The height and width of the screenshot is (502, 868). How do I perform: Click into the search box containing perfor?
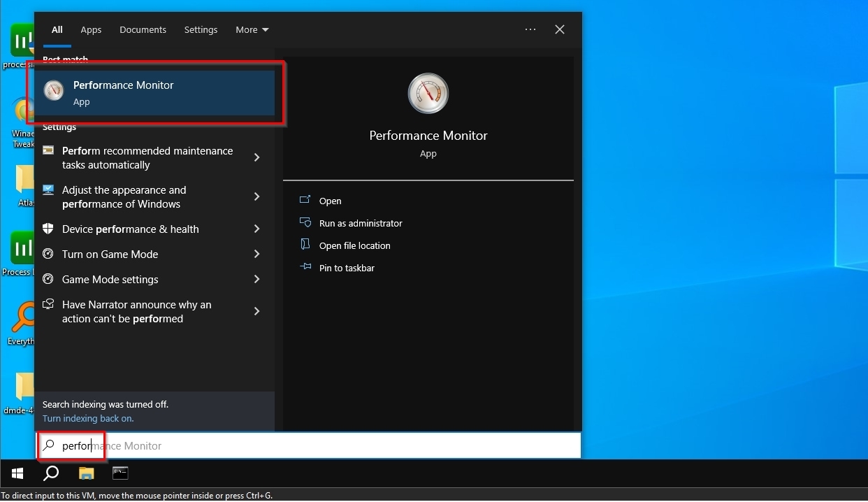tap(308, 445)
